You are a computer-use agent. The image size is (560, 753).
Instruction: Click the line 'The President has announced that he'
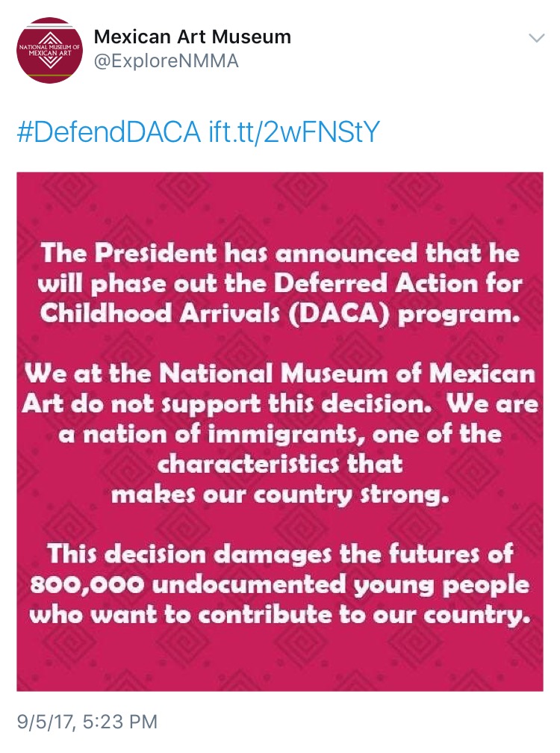click(x=280, y=253)
